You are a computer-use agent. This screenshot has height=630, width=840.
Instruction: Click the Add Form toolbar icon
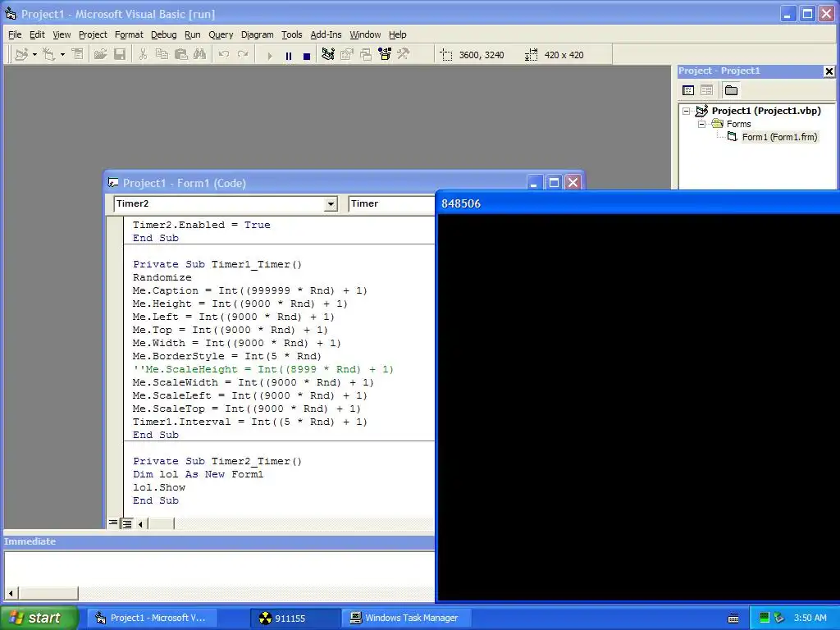pyautogui.click(x=48, y=54)
